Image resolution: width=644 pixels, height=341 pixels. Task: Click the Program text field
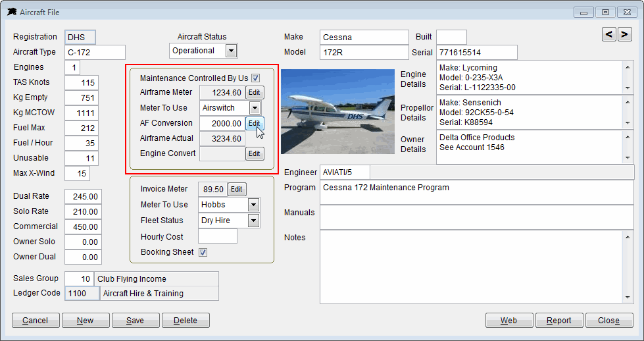click(x=477, y=192)
